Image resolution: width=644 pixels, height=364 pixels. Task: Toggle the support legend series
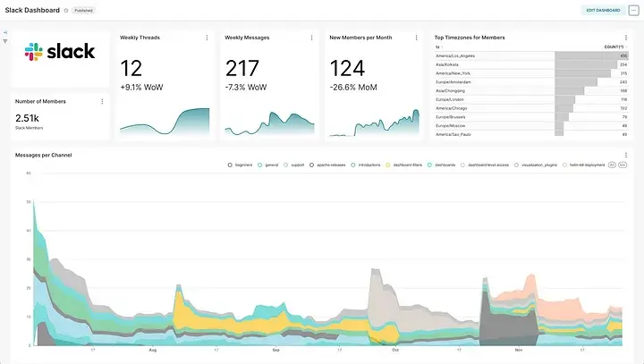(x=294, y=165)
